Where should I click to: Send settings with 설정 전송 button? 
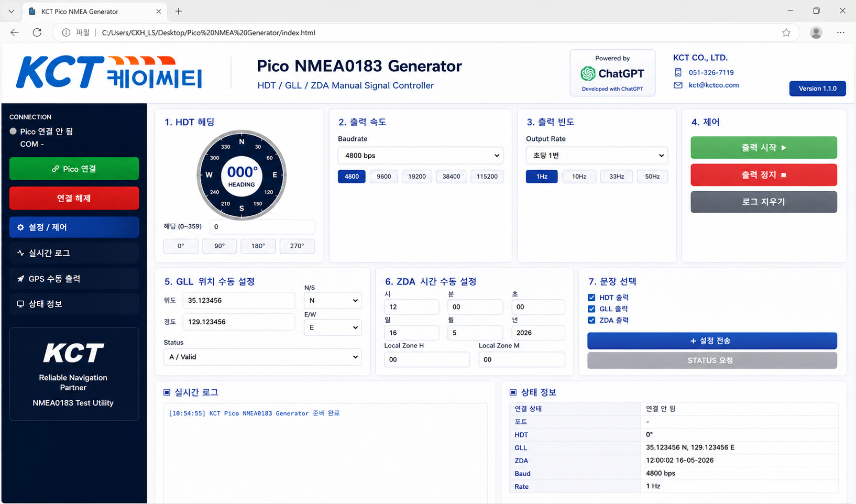[712, 341]
